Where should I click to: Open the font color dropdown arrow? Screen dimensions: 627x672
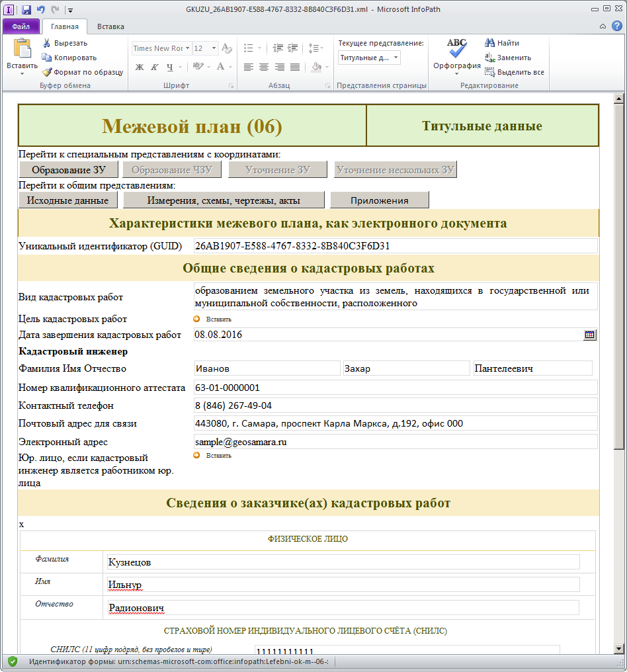tap(230, 67)
